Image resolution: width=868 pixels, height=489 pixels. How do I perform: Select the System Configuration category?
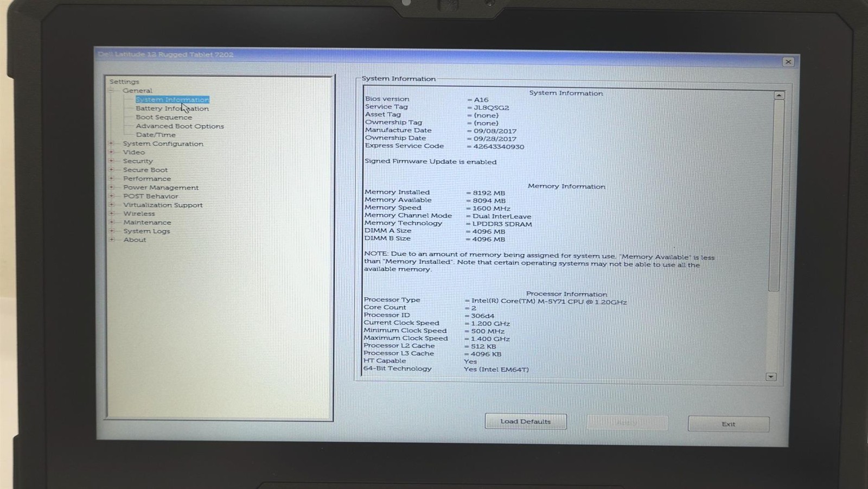pyautogui.click(x=163, y=144)
